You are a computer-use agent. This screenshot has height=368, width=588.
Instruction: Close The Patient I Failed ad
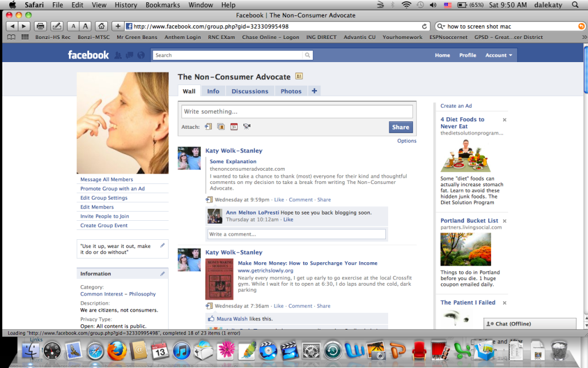[504, 302]
